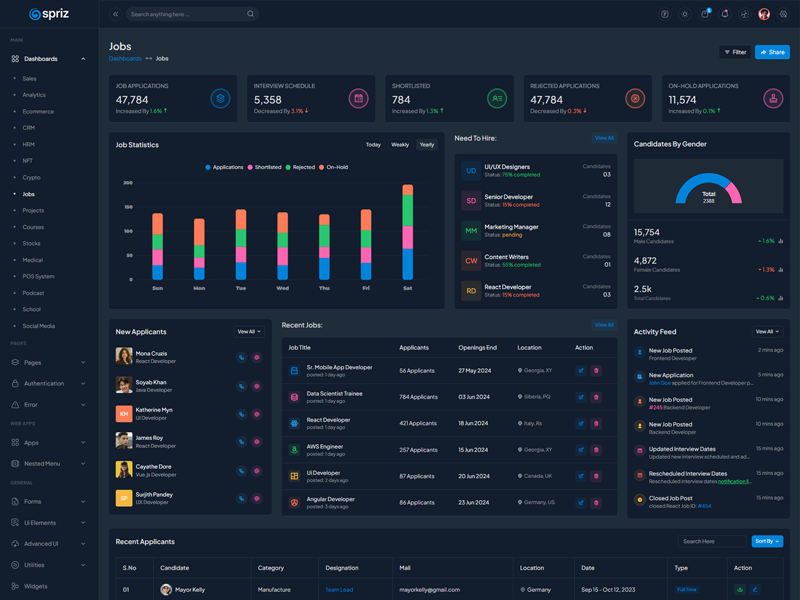The height and width of the screenshot is (600, 800).
Task: Open the Sort By dropdown
Action: click(767, 541)
